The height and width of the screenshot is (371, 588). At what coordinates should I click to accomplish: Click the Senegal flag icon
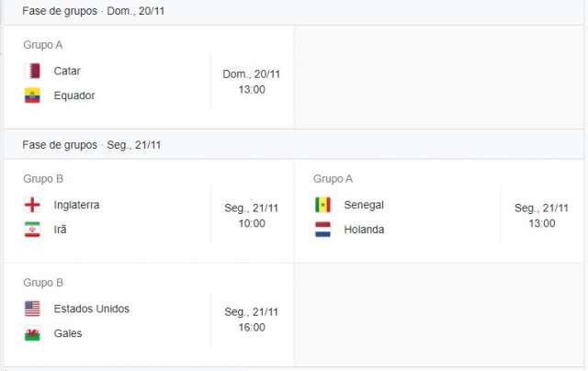pyautogui.click(x=322, y=205)
